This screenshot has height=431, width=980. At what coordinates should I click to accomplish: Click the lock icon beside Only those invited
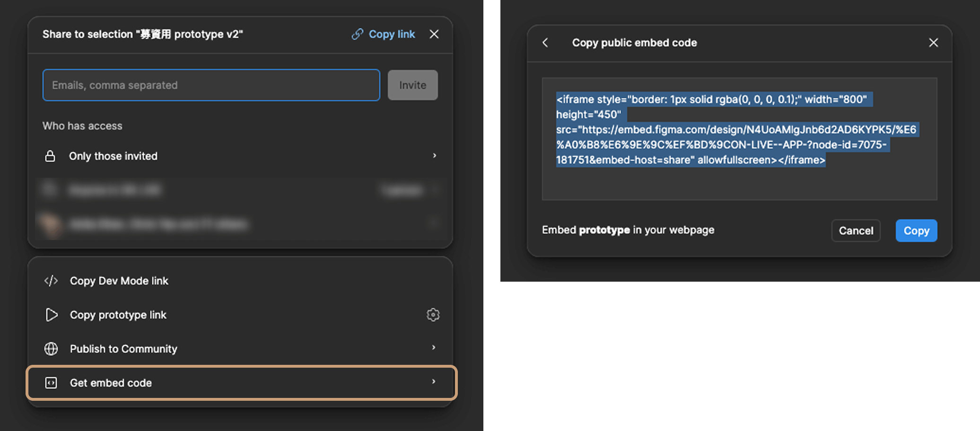[50, 156]
